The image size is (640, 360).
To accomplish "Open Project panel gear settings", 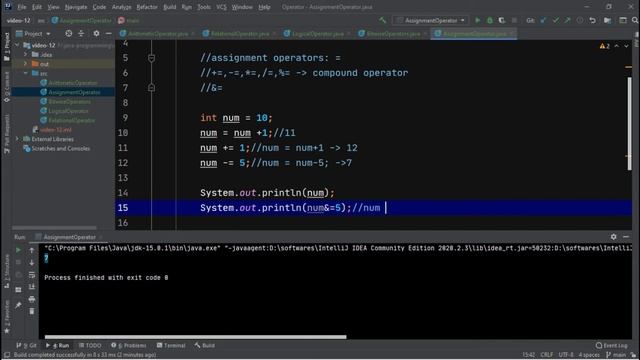I will [x=96, y=33].
